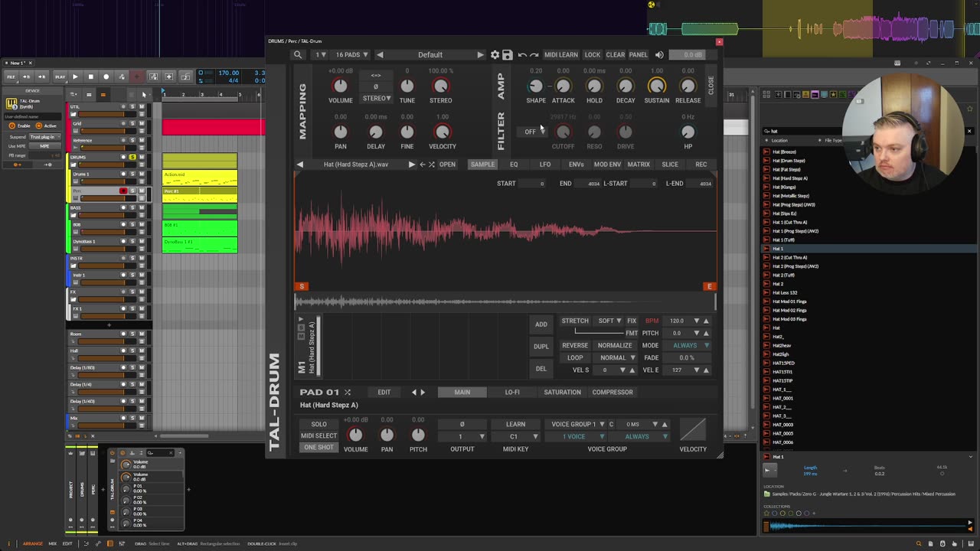Image resolution: width=980 pixels, height=551 pixels.
Task: Close the TAL-Drum plugin window
Action: tap(719, 41)
